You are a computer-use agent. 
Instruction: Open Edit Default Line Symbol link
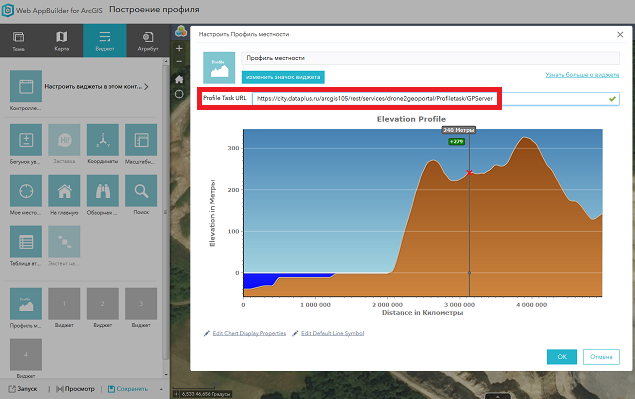coord(332,333)
